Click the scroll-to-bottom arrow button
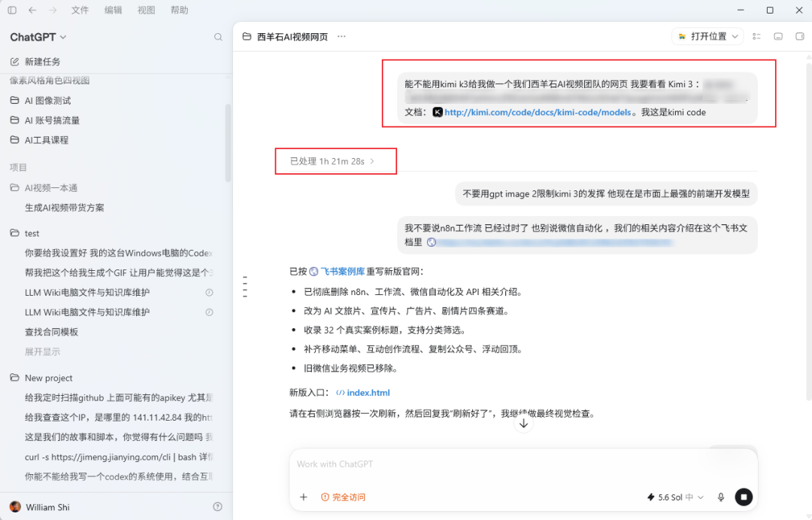Image resolution: width=812 pixels, height=520 pixels. [523, 424]
